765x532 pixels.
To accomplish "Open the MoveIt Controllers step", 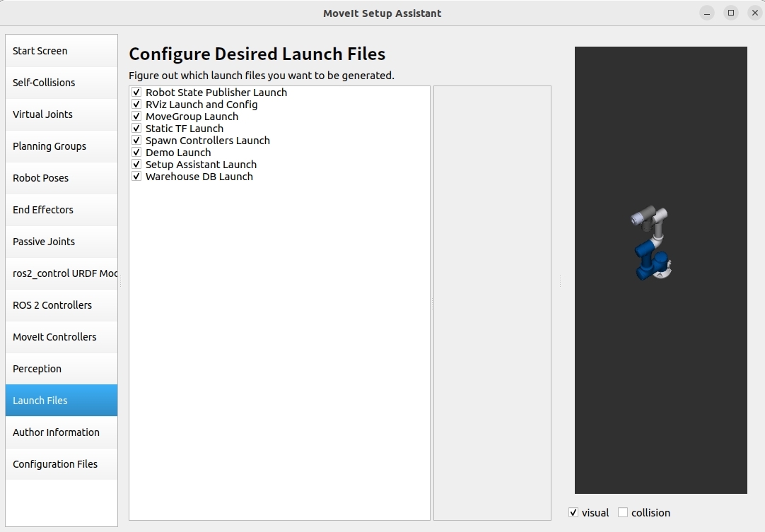I will [x=62, y=337].
